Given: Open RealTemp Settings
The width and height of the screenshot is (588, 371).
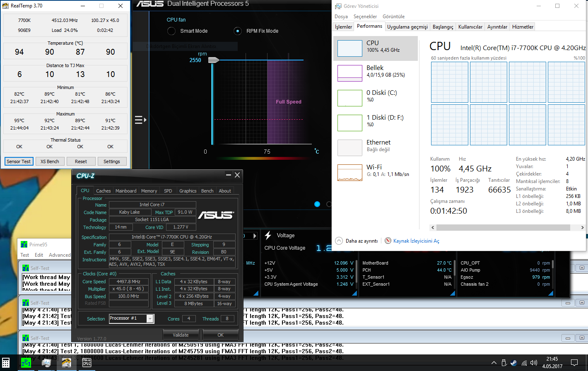Looking at the screenshot, I should (x=112, y=161).
